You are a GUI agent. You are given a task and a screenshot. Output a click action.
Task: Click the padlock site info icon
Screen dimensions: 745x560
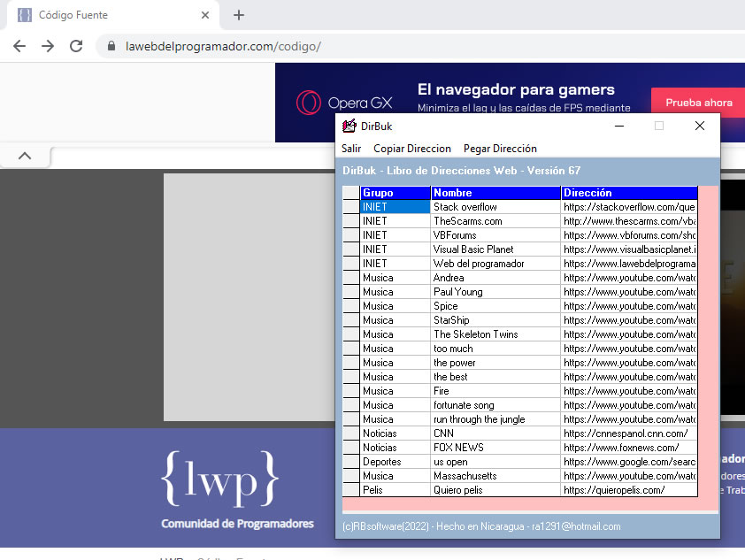(x=111, y=46)
